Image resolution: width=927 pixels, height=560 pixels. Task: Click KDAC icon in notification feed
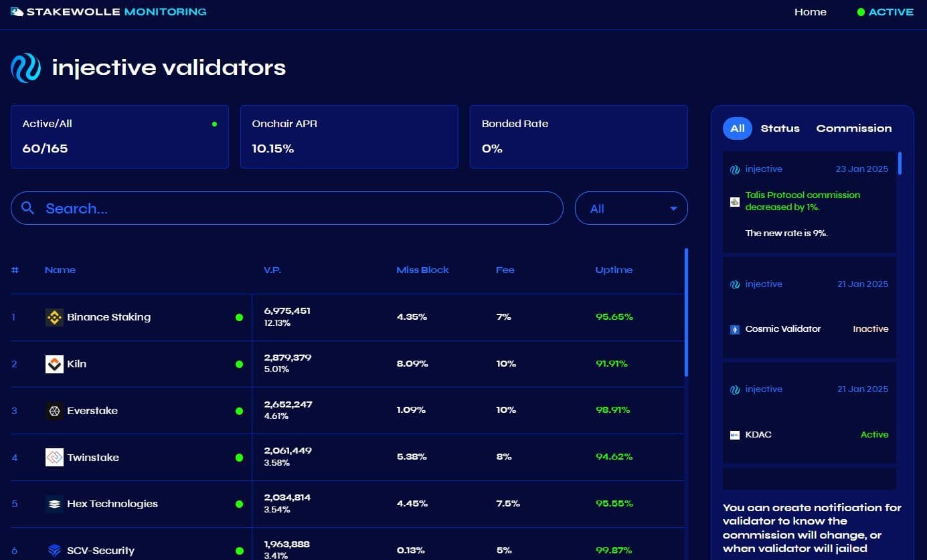(x=734, y=435)
